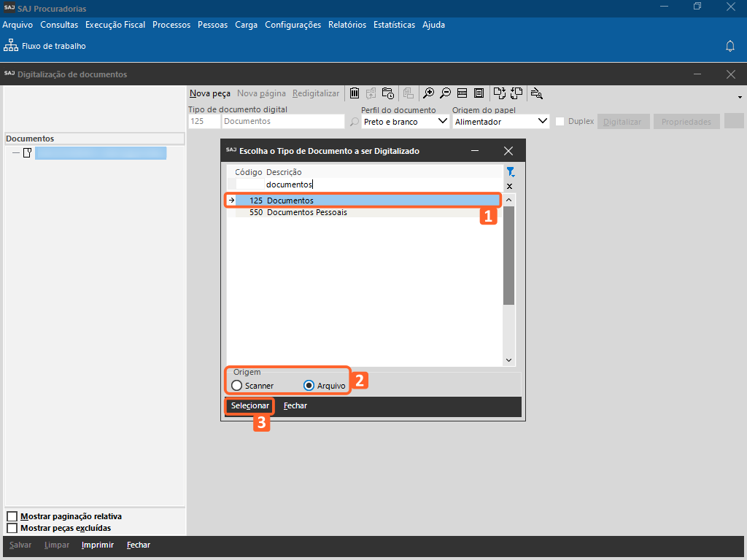This screenshot has width=747, height=560.
Task: Select the Scanner origin radio button
Action: click(236, 386)
